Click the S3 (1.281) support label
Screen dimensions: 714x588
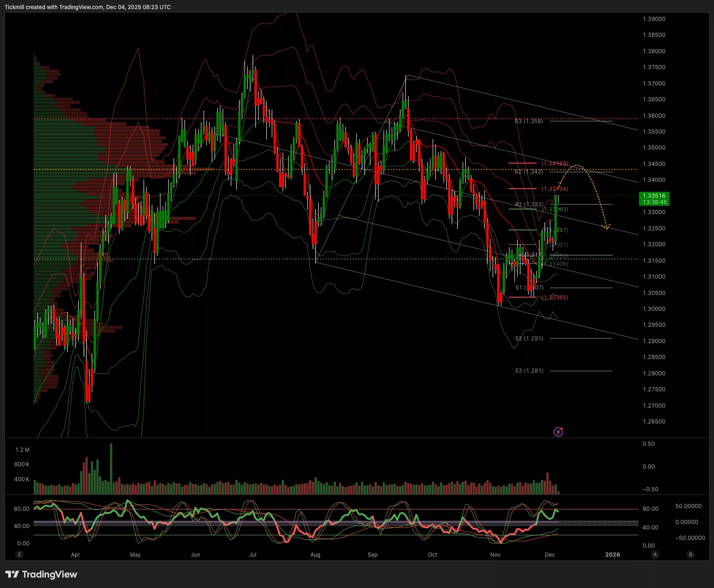click(x=529, y=371)
